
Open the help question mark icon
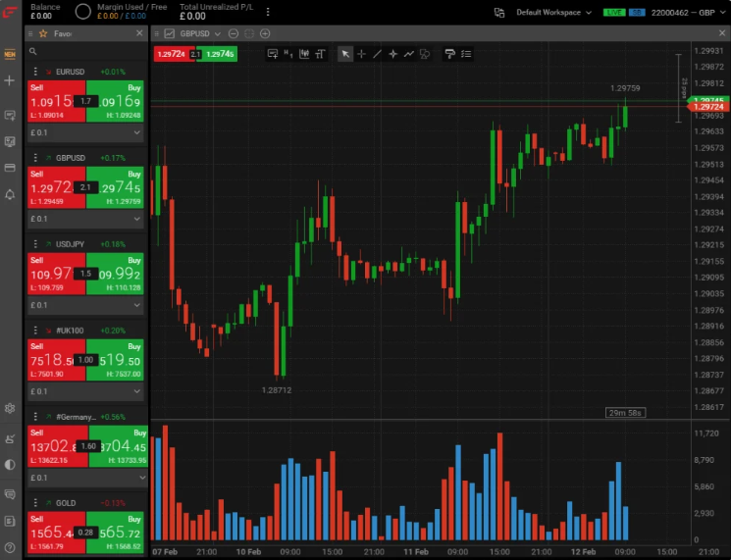click(x=10, y=548)
